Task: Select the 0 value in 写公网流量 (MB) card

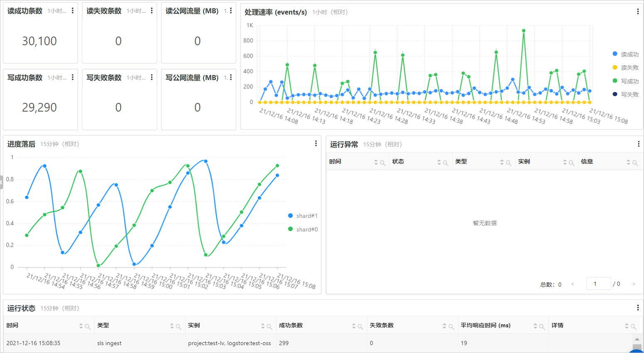Action: click(198, 107)
